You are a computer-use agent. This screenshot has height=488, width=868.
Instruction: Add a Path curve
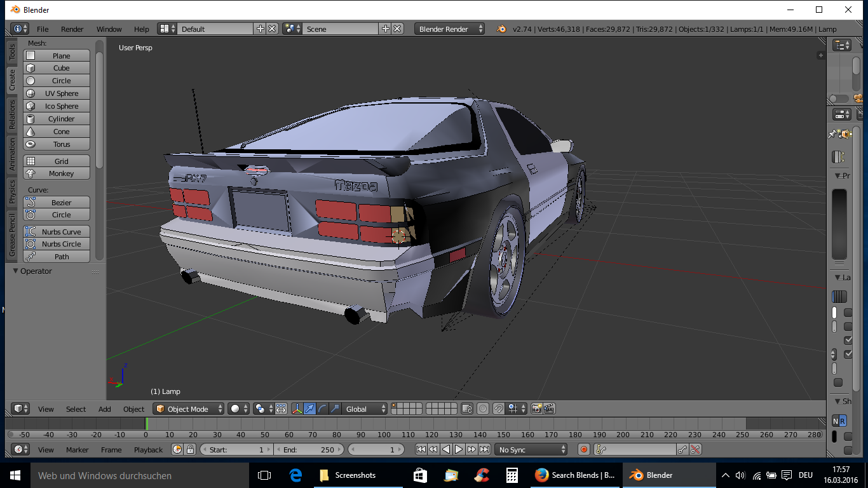pos(57,257)
